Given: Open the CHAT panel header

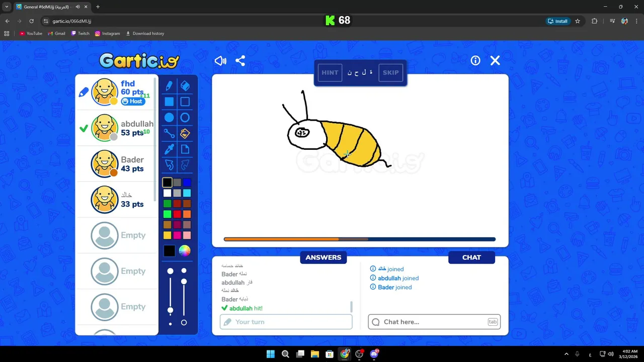Looking at the screenshot, I should point(471,257).
